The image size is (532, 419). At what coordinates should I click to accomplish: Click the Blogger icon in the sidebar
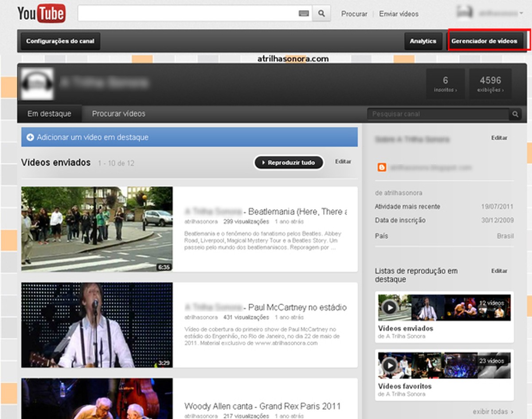tap(382, 168)
